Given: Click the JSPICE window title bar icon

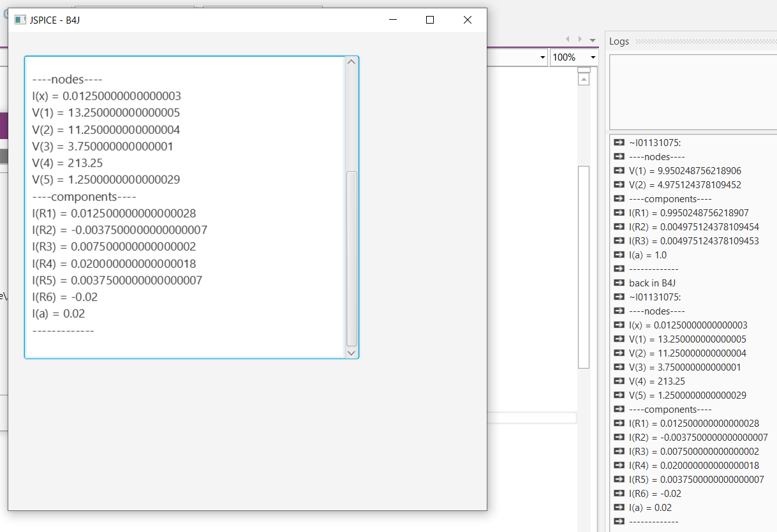Looking at the screenshot, I should pyautogui.click(x=20, y=20).
